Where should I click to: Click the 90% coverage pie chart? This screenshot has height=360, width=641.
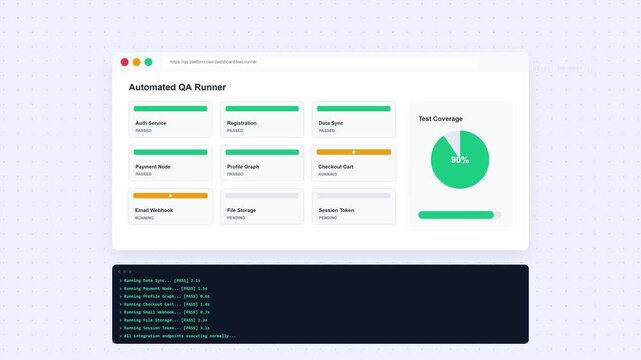(x=460, y=160)
